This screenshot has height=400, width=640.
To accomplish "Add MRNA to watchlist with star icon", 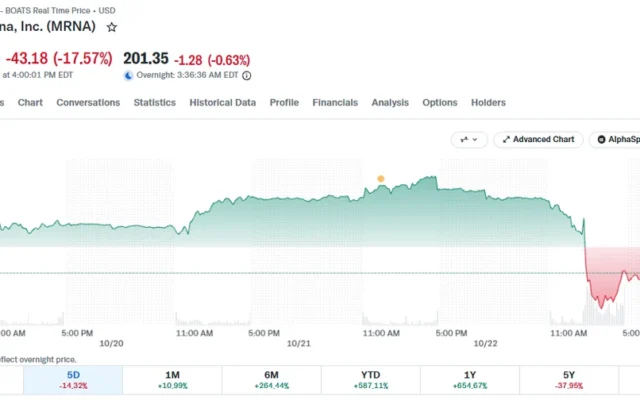I will pos(111,27).
